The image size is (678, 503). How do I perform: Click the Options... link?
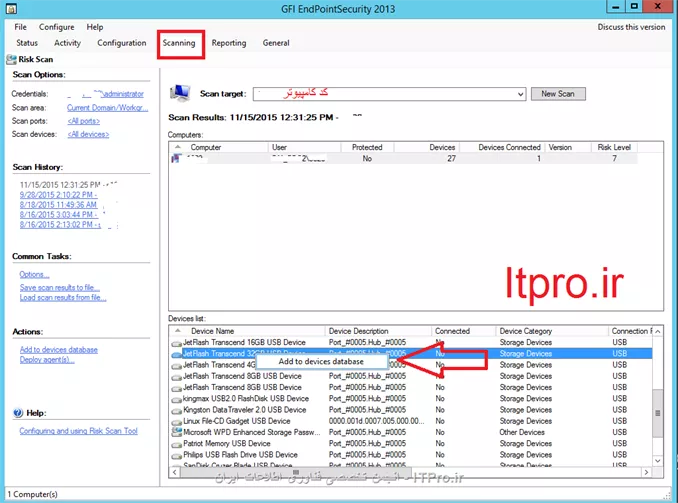tap(35, 275)
